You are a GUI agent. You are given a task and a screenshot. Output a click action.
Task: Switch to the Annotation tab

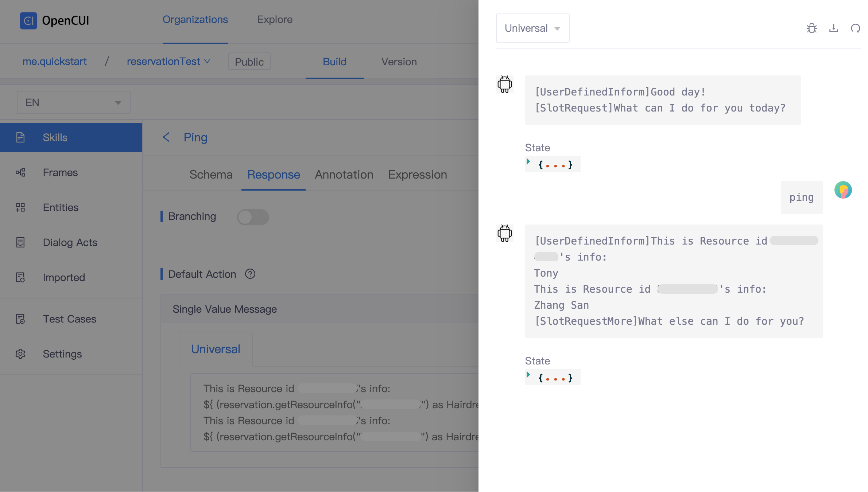tap(343, 175)
